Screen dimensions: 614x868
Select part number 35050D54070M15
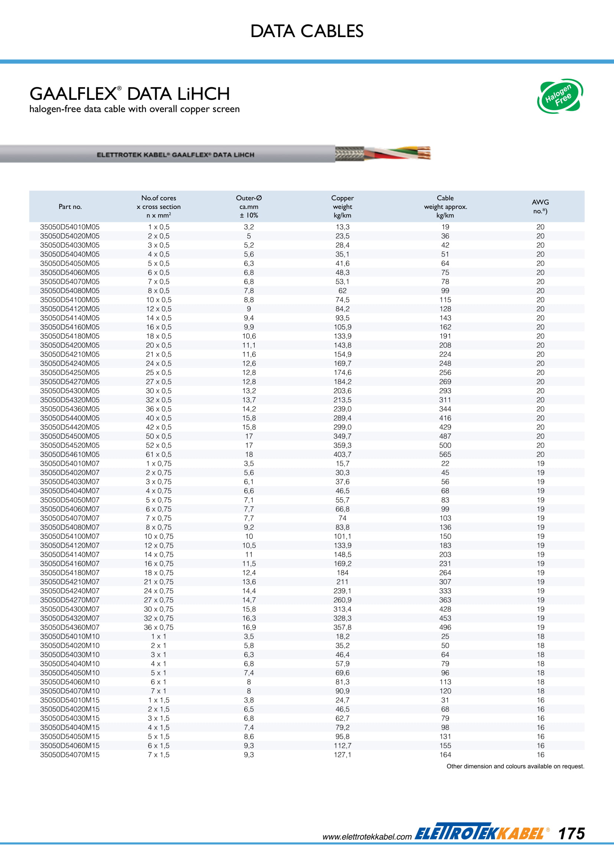tap(70, 754)
